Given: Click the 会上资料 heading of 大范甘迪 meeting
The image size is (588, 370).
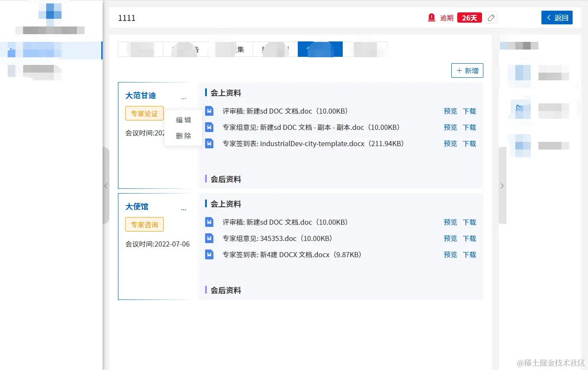Looking at the screenshot, I should pos(226,93).
